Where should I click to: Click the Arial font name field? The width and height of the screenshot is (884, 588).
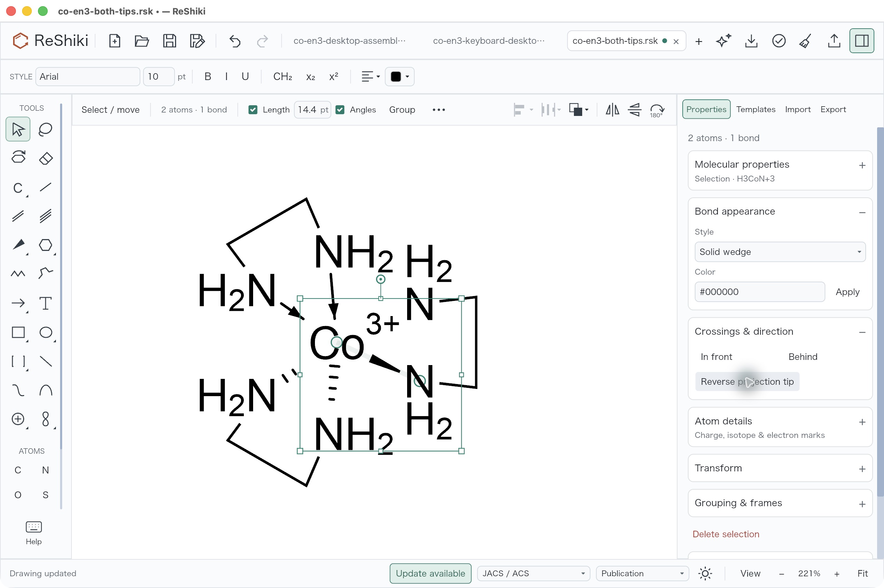click(x=88, y=77)
